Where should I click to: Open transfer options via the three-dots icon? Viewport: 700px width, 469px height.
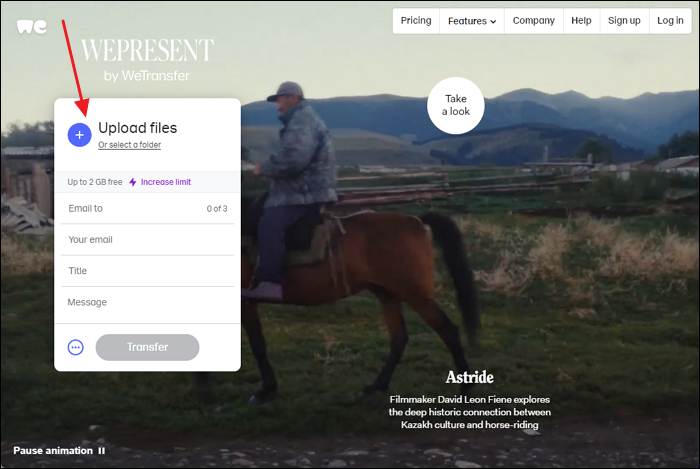tap(75, 347)
